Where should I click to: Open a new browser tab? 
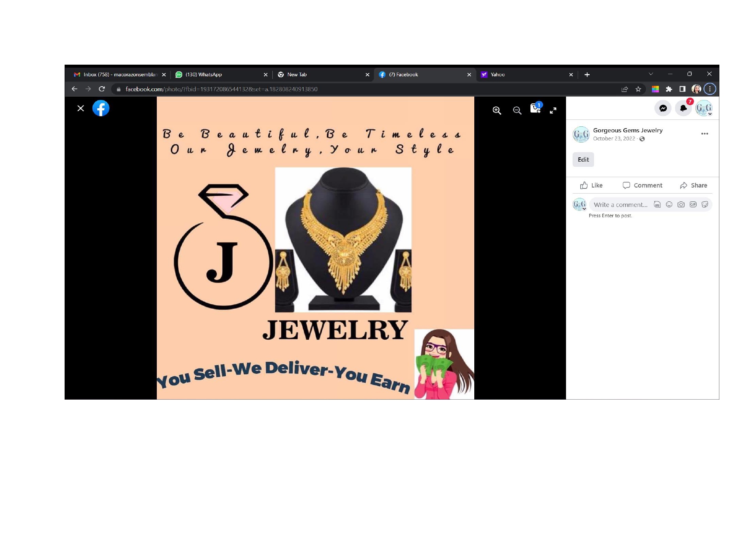pyautogui.click(x=587, y=75)
